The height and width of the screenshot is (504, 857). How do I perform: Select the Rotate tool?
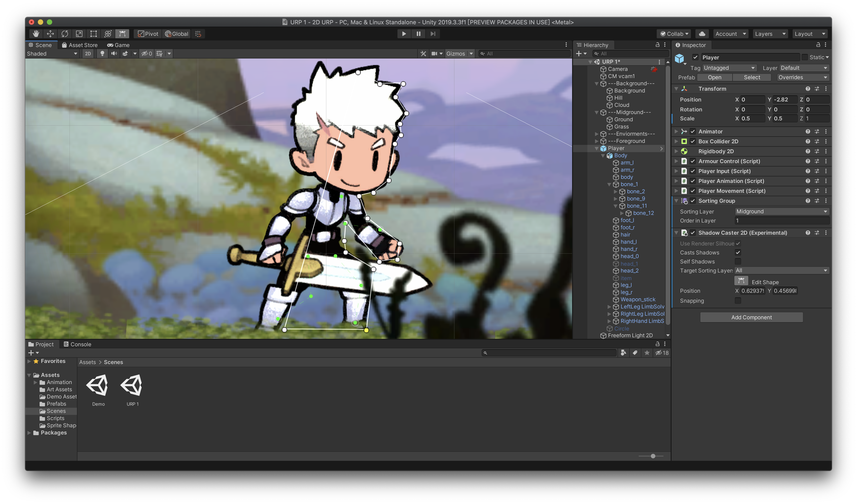(x=65, y=34)
